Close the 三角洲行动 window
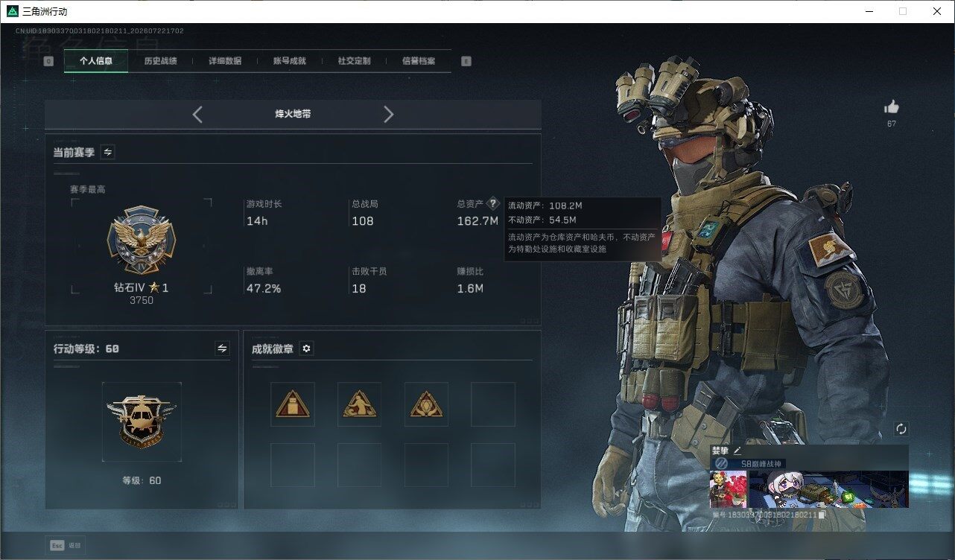The width and height of the screenshot is (955, 560). [x=937, y=11]
